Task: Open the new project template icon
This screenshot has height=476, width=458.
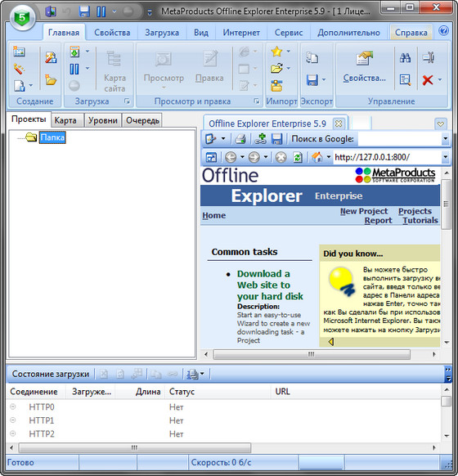Action: (51, 57)
